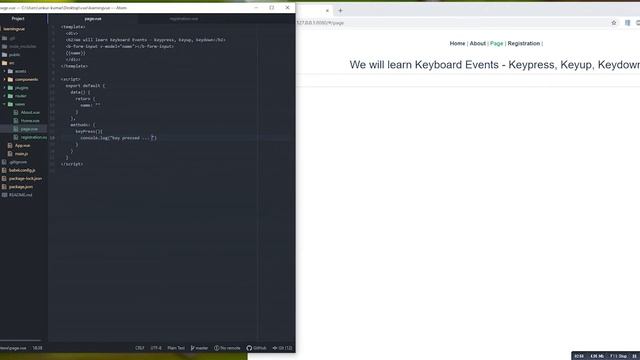
Task: Click the views folder icon
Action: pos(11,104)
